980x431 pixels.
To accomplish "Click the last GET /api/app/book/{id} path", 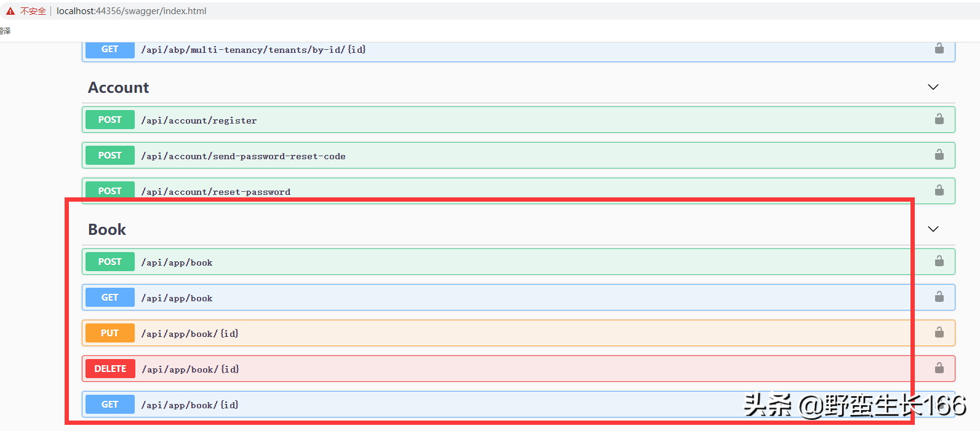I will pos(189,405).
